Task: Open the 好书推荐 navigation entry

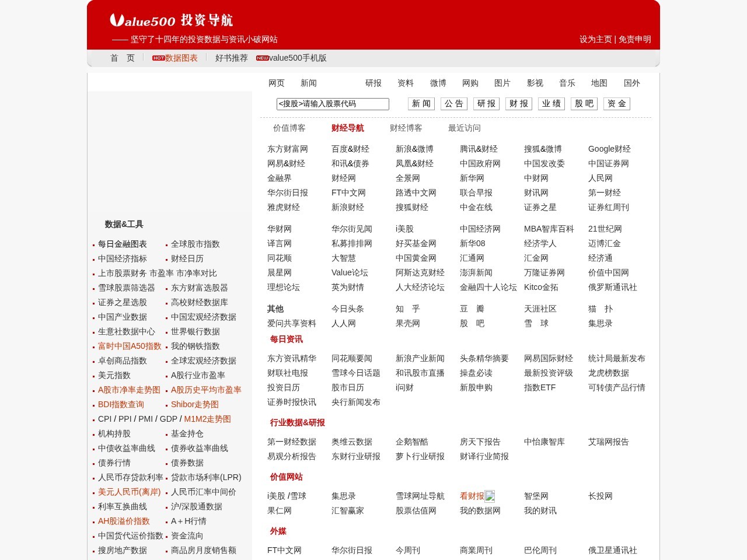Action: click(231, 58)
